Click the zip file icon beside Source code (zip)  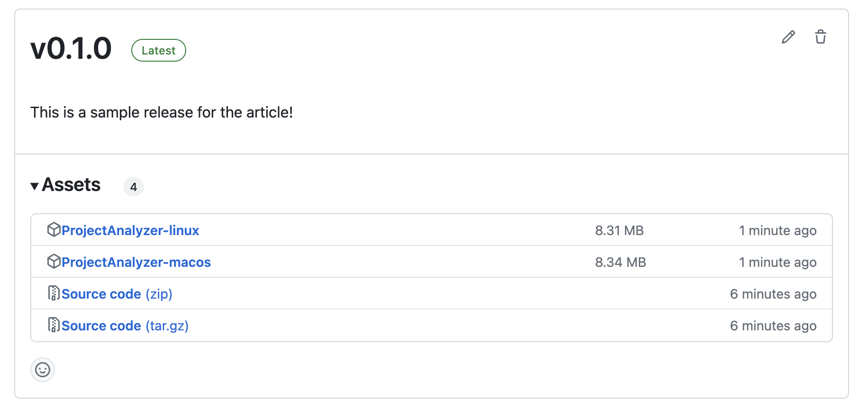coord(54,293)
